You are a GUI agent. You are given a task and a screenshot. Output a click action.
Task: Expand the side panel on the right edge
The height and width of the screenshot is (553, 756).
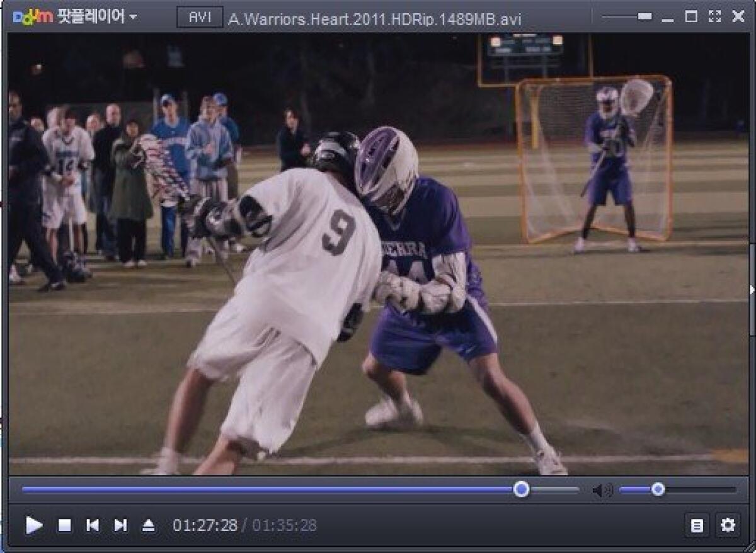pyautogui.click(x=751, y=289)
